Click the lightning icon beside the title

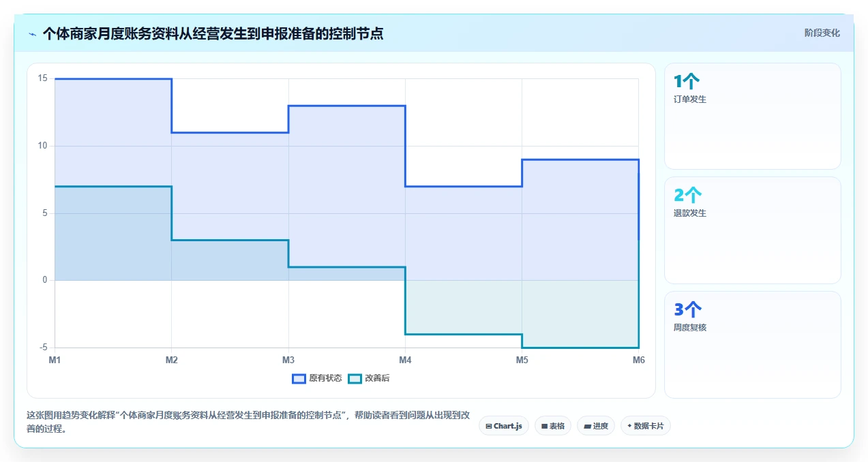tap(33, 34)
